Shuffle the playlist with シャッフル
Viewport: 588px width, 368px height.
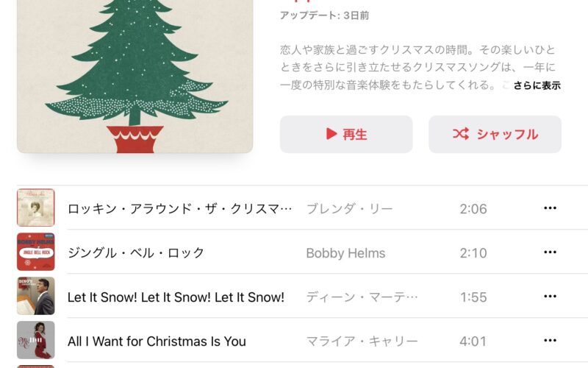coord(495,134)
